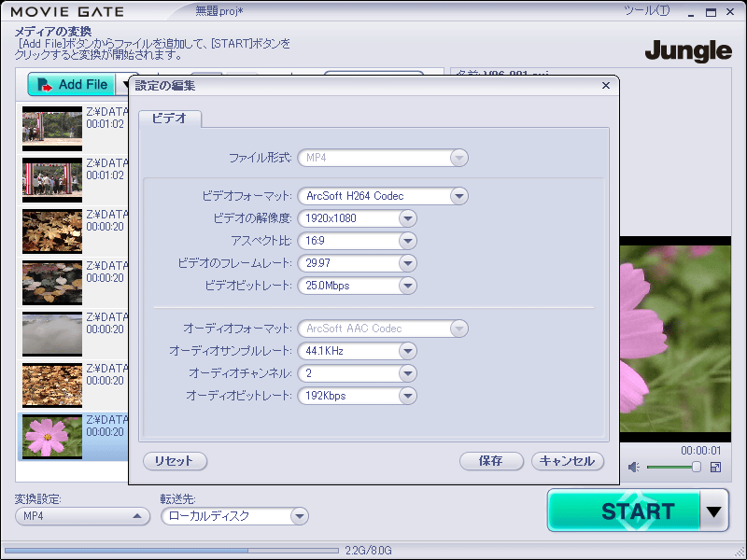Select the yellow autumn leaves thumbnail
The image size is (747, 560).
point(52,231)
